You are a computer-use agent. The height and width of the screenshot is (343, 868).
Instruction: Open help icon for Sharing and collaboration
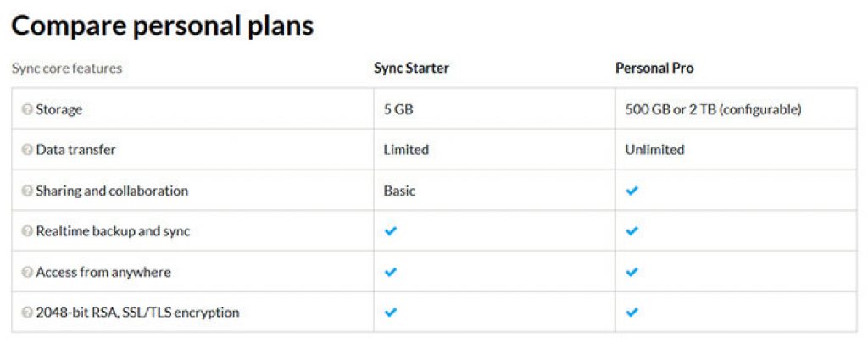pyautogui.click(x=27, y=191)
